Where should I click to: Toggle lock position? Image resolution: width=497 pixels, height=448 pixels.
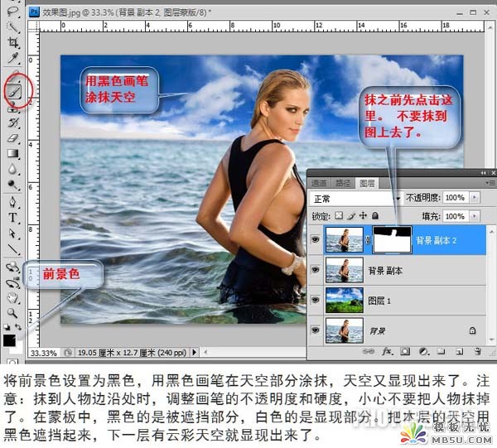(x=363, y=216)
